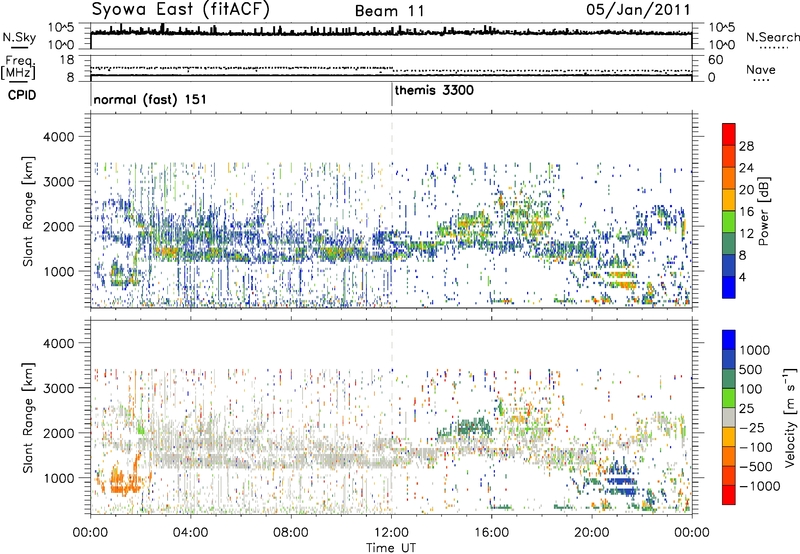Click the '28' power color bar value
The height and width of the screenshot is (554, 800).
[746, 146]
